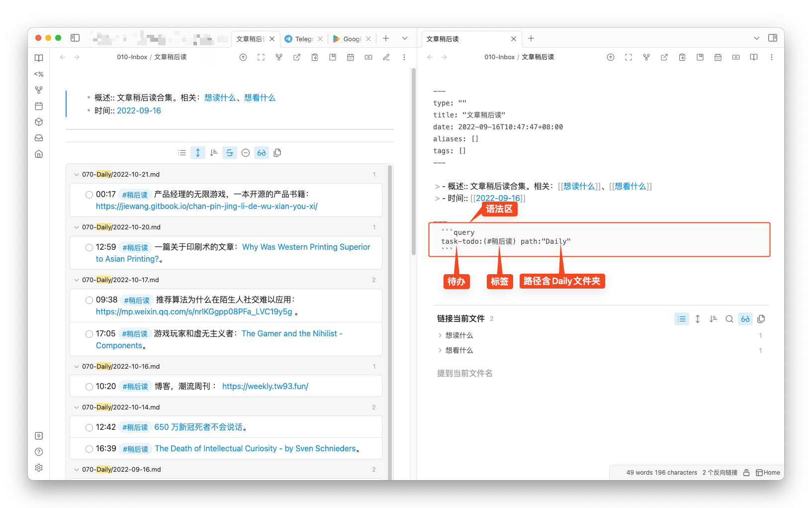
Task: Open the templates percent icon in ribbon
Action: tap(39, 74)
